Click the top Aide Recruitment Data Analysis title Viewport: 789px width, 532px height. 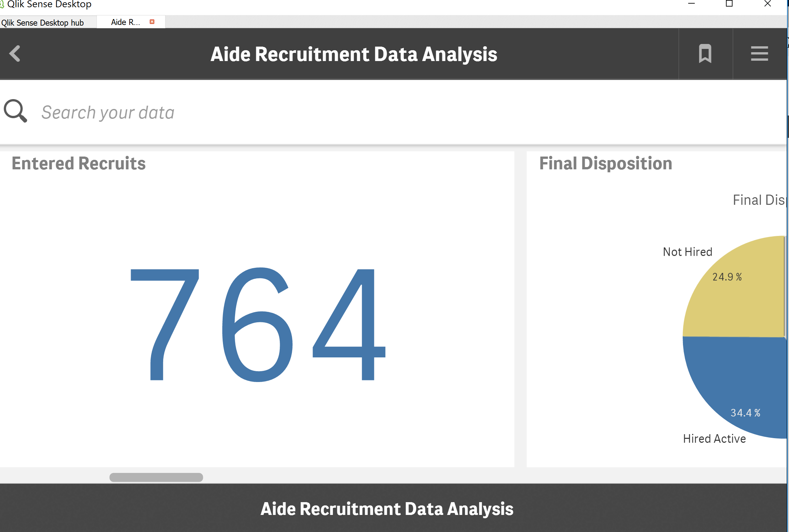click(x=354, y=54)
